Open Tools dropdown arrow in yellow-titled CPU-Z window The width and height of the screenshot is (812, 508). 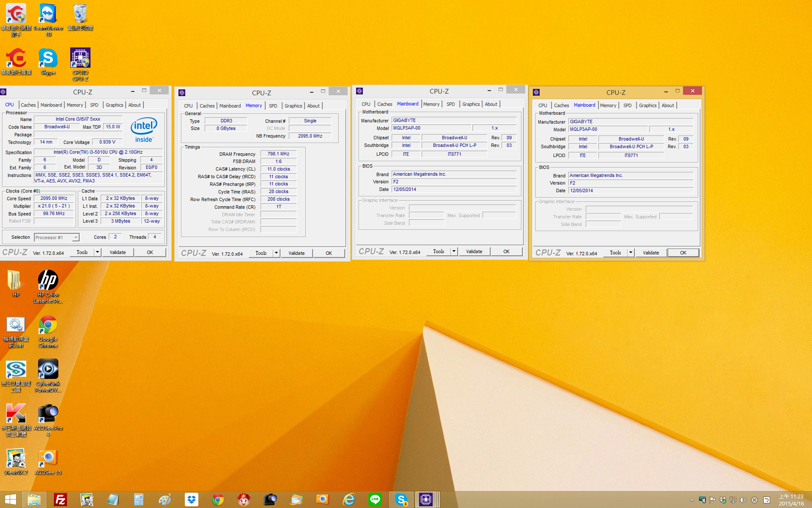pos(631,253)
